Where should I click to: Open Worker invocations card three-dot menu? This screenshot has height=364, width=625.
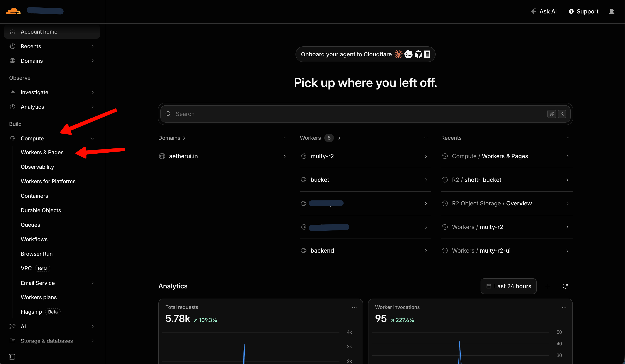(x=564, y=307)
